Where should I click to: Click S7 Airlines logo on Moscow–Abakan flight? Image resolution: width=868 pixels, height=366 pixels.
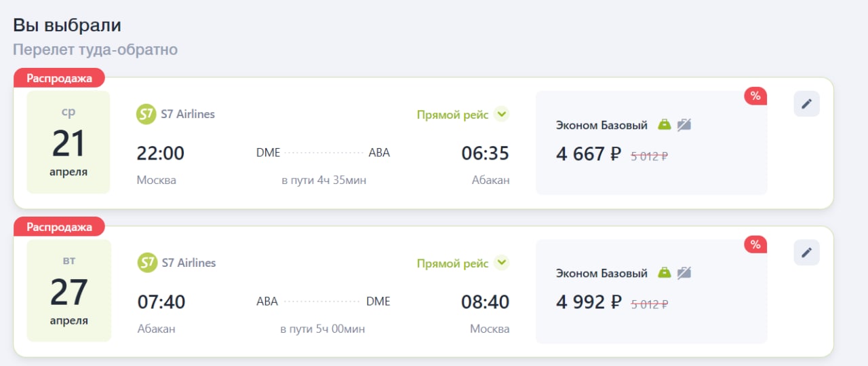[x=146, y=114]
